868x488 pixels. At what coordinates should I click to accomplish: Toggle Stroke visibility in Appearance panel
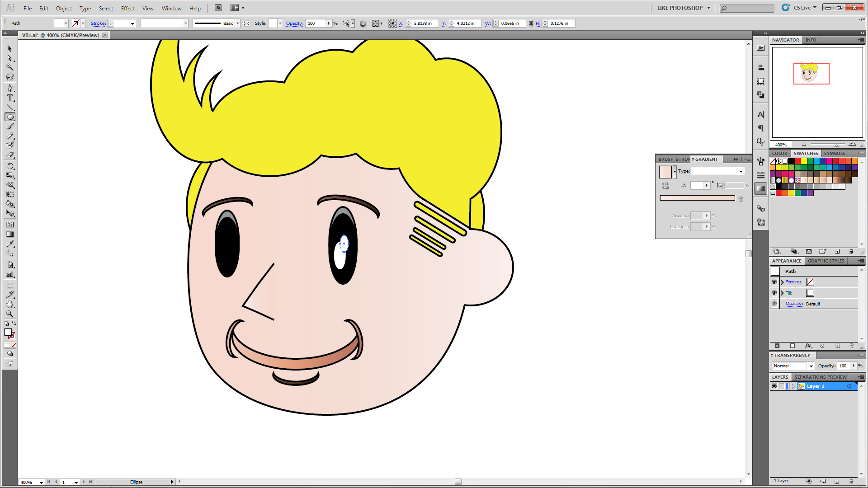(x=774, y=282)
